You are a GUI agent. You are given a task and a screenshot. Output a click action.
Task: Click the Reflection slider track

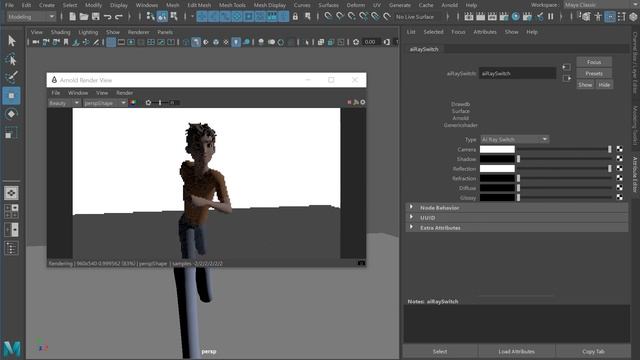click(564, 169)
